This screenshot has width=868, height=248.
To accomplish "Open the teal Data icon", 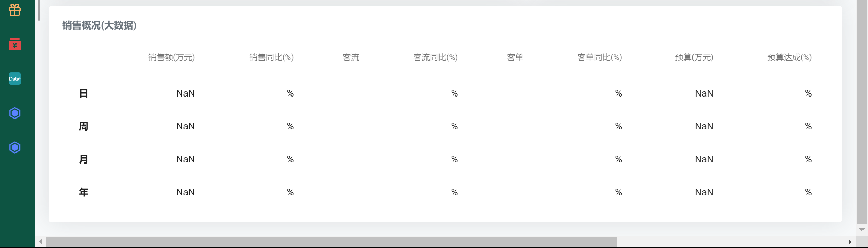I will click(15, 79).
